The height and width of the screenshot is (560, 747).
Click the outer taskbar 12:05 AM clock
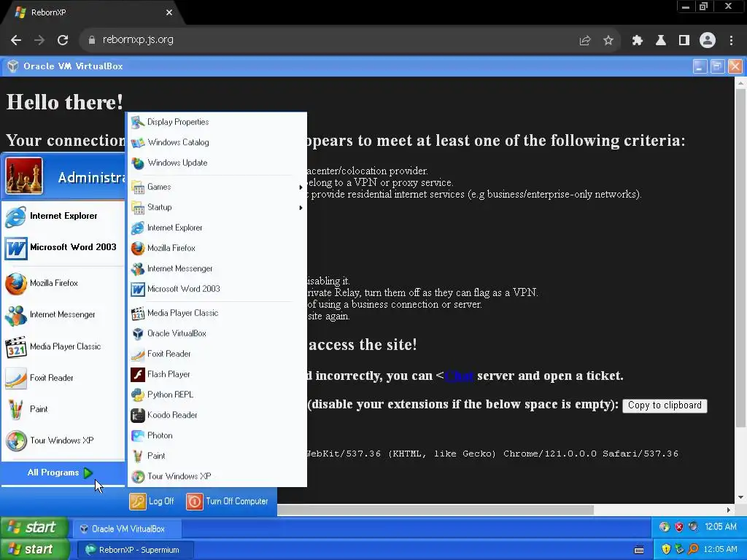pyautogui.click(x=720, y=550)
